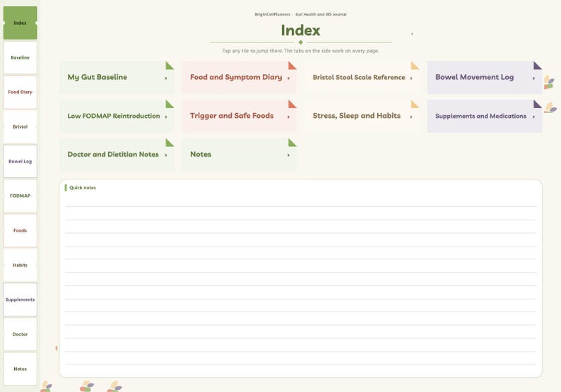Click the red corner fold on Food and Symptom Diary
Viewport: 561px width, 392px height.
coord(293,66)
